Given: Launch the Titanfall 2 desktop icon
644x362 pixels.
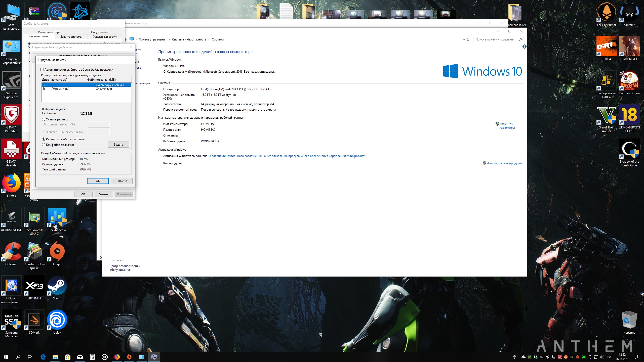Looking at the screenshot, I should (629, 14).
